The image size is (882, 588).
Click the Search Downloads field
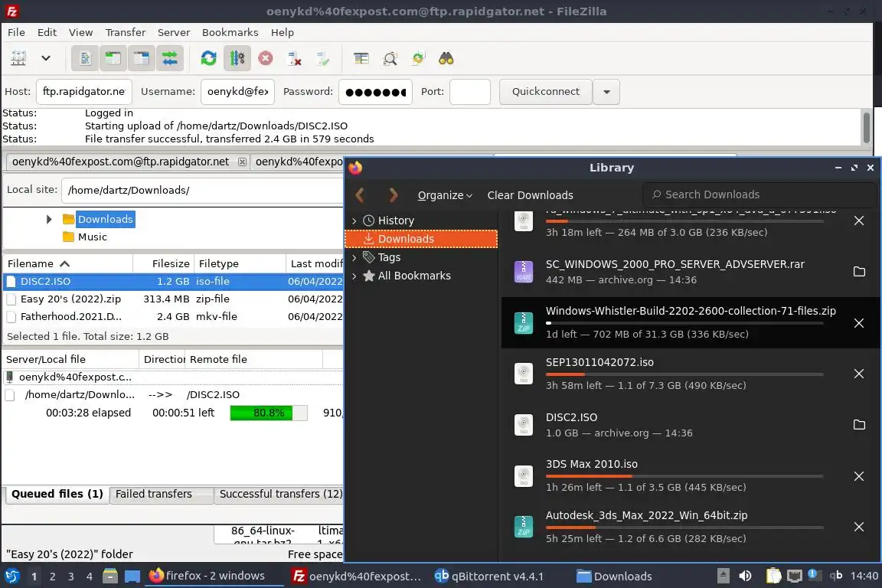pyautogui.click(x=759, y=194)
